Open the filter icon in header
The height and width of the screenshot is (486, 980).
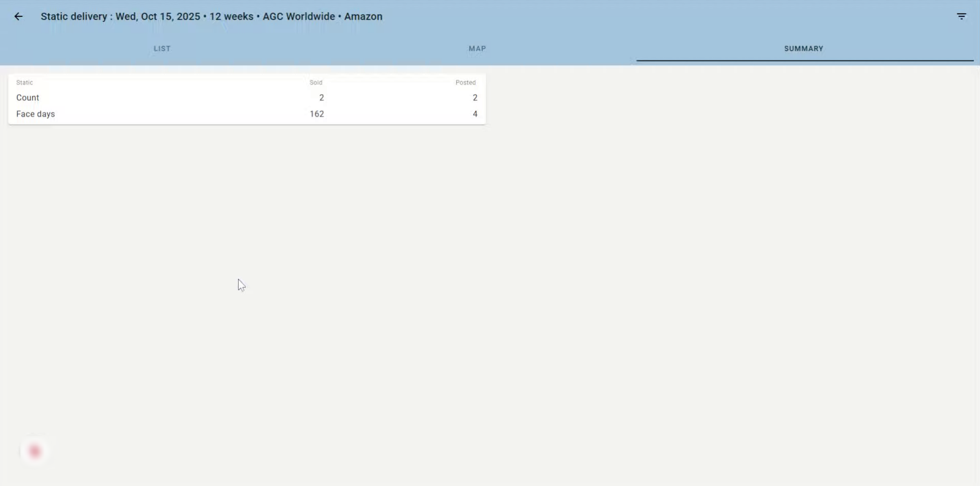(961, 16)
